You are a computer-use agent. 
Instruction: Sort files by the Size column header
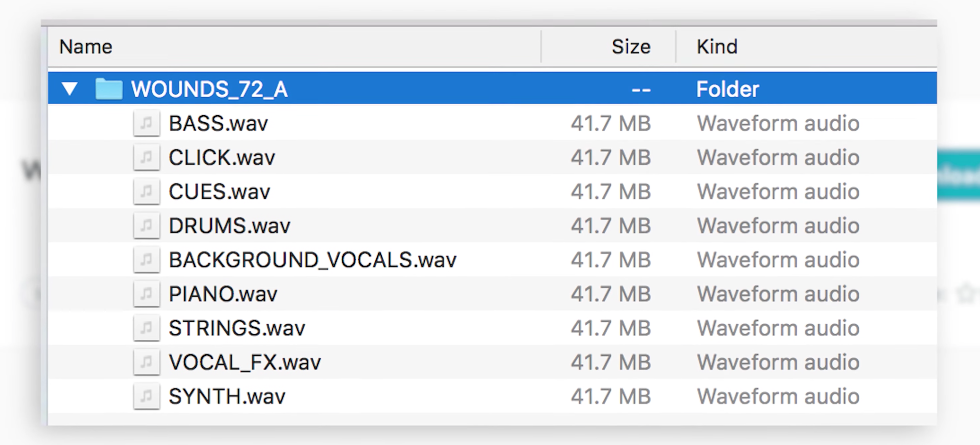pyautogui.click(x=630, y=47)
